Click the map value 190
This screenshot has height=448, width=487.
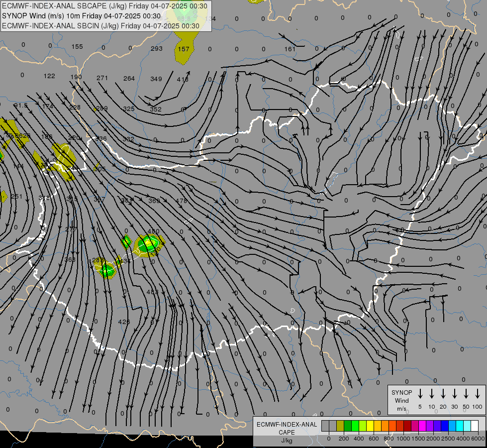(76, 77)
